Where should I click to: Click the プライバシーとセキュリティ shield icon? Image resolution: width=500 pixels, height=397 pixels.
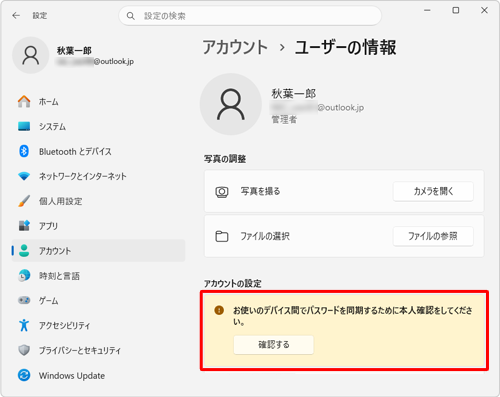(24, 350)
